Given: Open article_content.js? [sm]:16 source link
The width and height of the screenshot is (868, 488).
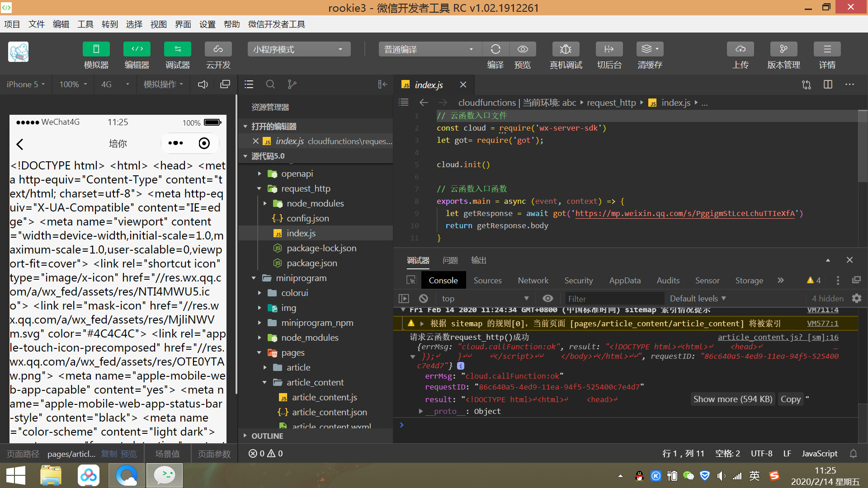Looking at the screenshot, I should (778, 337).
